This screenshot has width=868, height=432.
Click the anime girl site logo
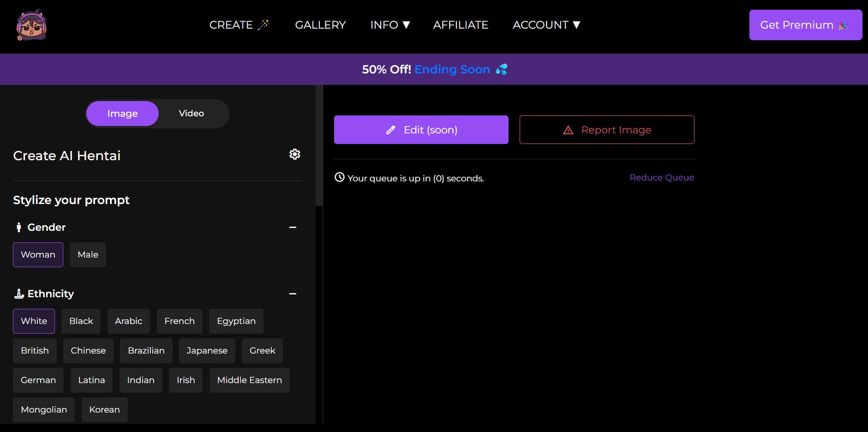[x=31, y=24]
